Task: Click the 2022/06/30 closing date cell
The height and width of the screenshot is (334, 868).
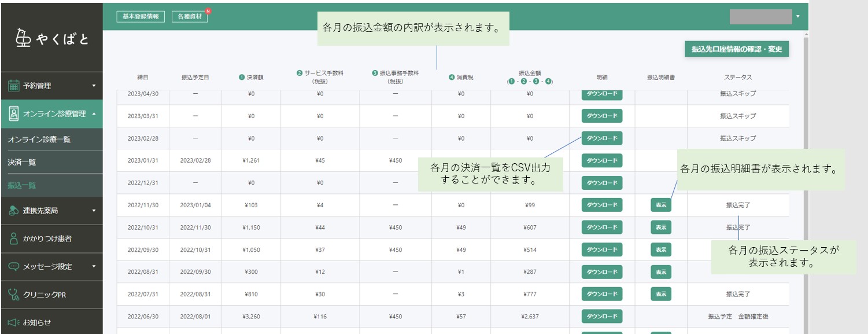Action: [x=143, y=317]
